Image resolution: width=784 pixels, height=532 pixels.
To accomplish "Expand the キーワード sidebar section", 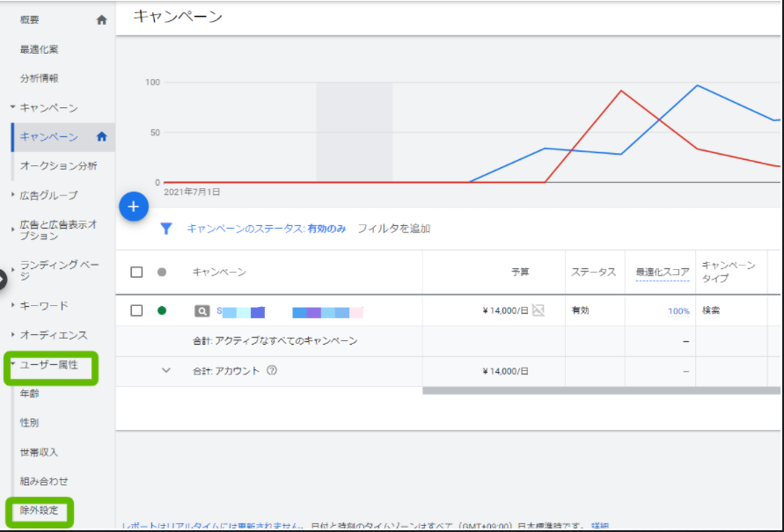I will pyautogui.click(x=13, y=305).
